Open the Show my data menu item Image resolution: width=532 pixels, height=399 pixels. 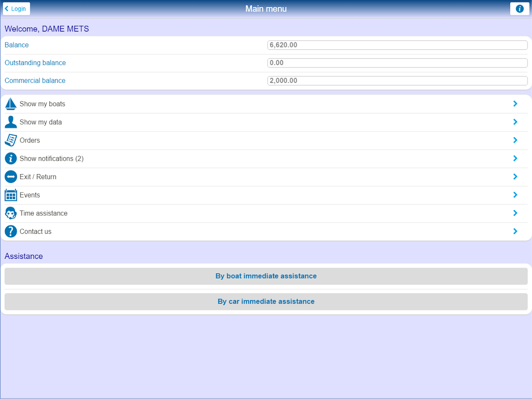[x=266, y=122]
